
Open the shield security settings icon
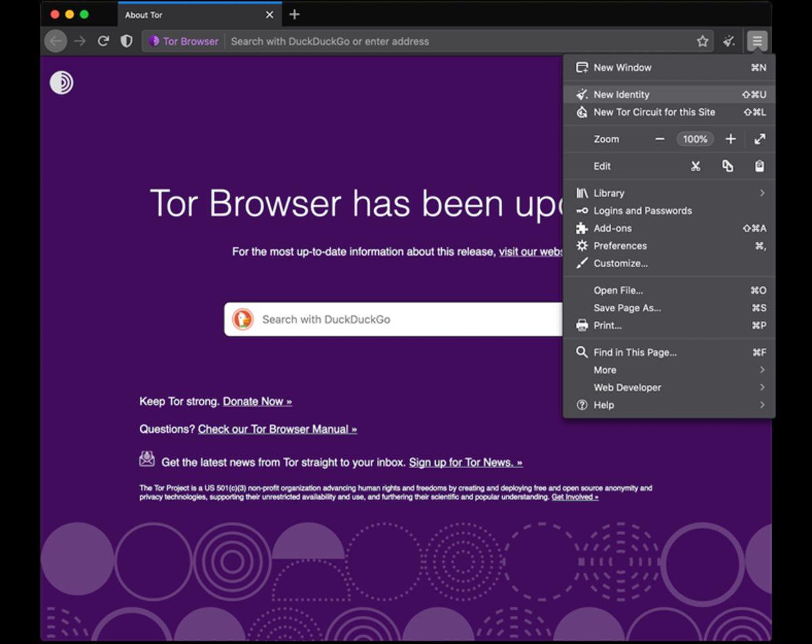(x=127, y=41)
